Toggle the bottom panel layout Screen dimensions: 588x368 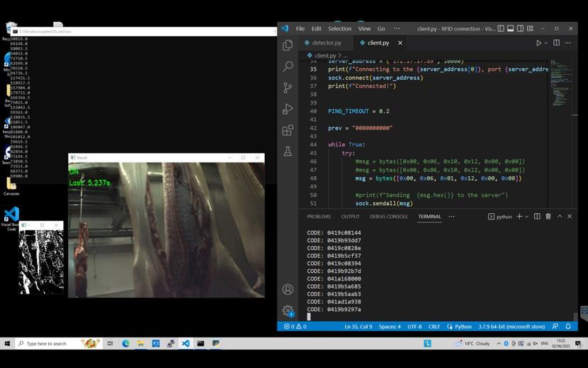click(x=511, y=28)
